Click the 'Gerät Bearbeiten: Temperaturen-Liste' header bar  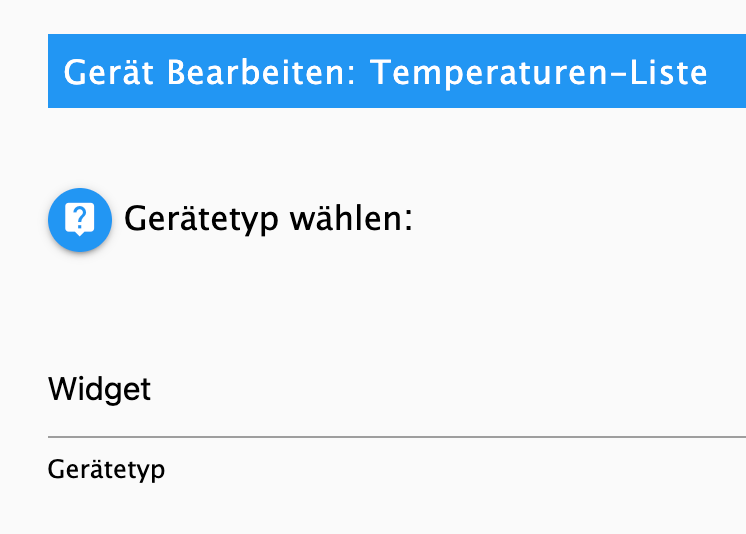(397, 71)
